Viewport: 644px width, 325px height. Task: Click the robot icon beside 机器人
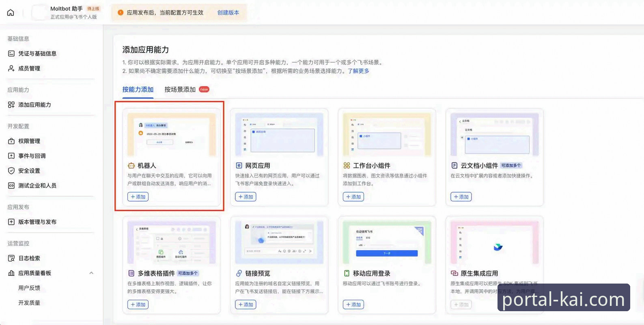tap(131, 166)
